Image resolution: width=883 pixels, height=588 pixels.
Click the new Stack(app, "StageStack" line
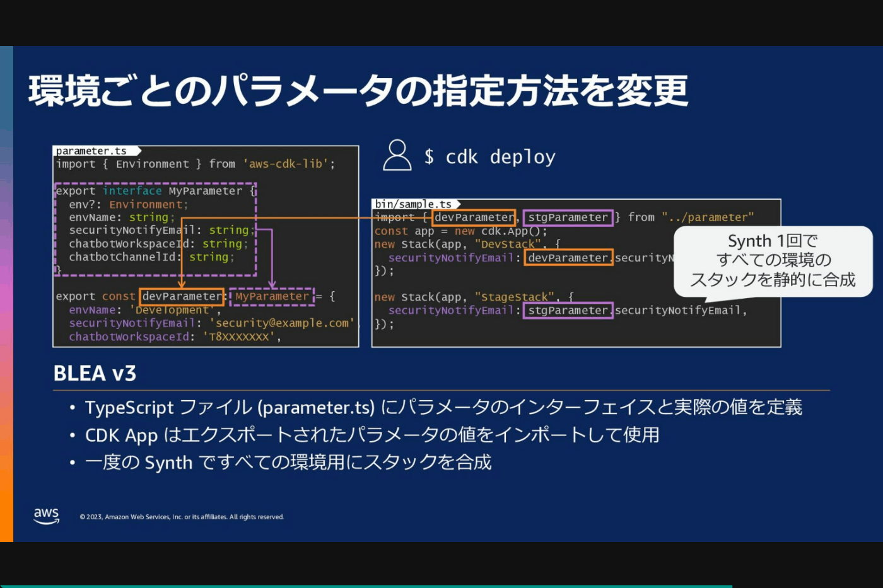pos(474,297)
